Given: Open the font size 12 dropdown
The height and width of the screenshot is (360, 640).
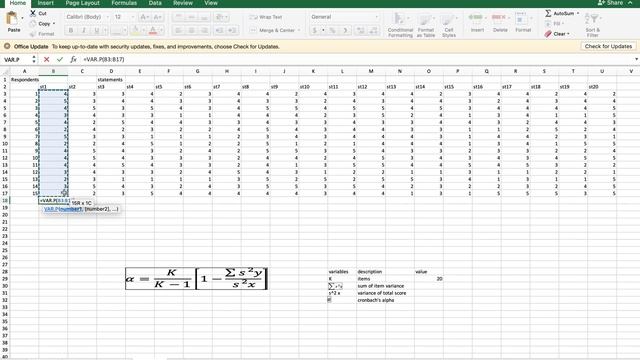Looking at the screenshot, I should pyautogui.click(x=132, y=17).
